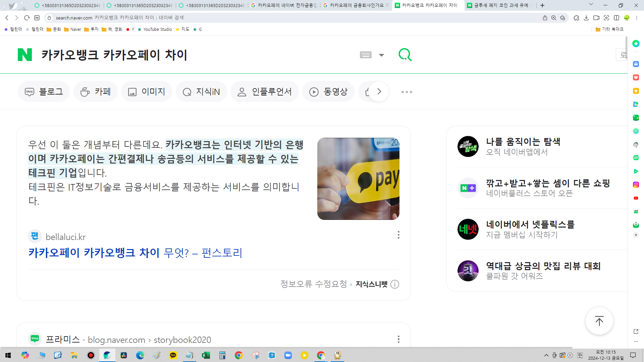Select the 지식iN tab

[x=201, y=92]
